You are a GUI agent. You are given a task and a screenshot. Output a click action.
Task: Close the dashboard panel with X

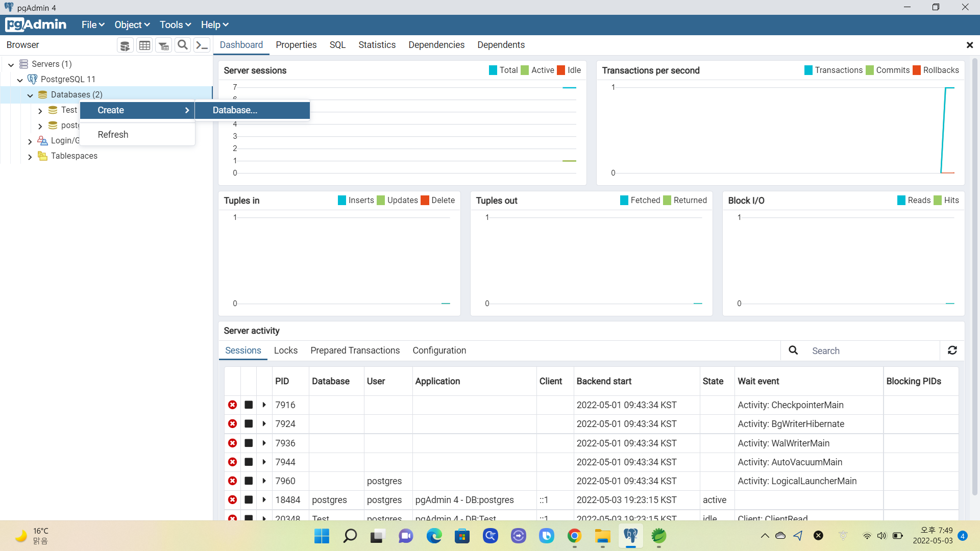(969, 45)
